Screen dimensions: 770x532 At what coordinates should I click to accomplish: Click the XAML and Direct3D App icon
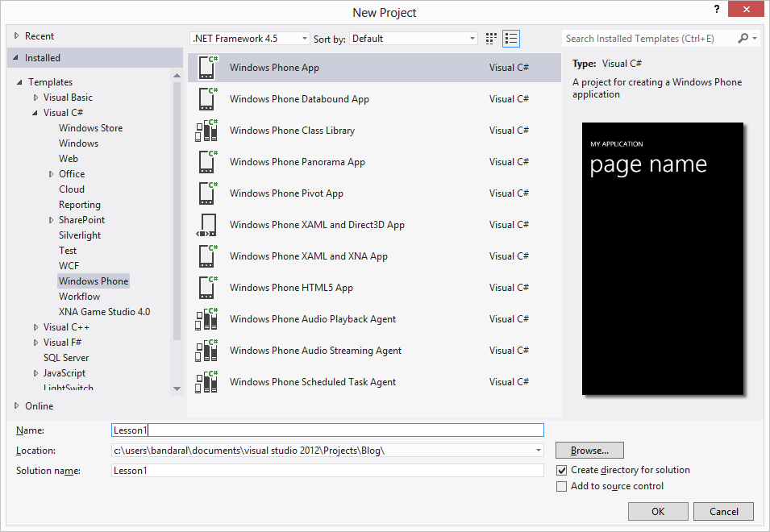206,225
